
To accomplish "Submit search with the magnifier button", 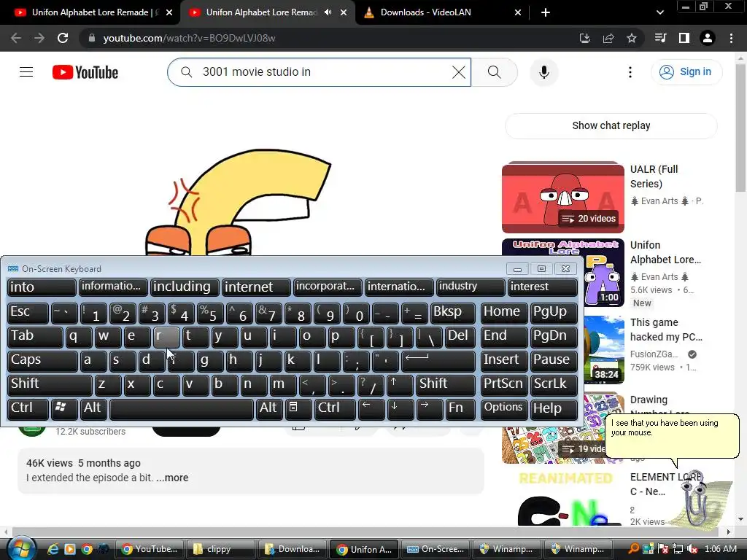I will [495, 72].
